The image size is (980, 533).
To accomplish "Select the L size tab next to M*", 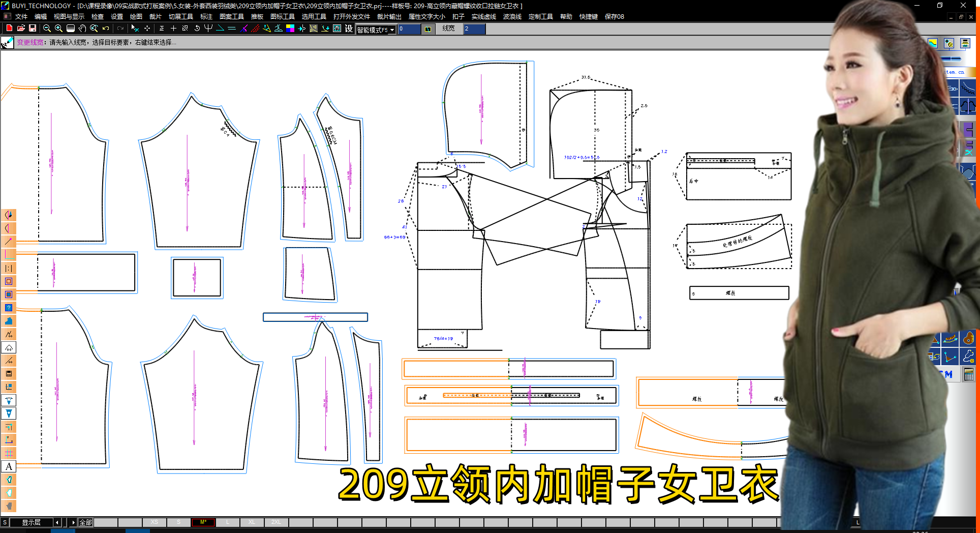I will 228,522.
